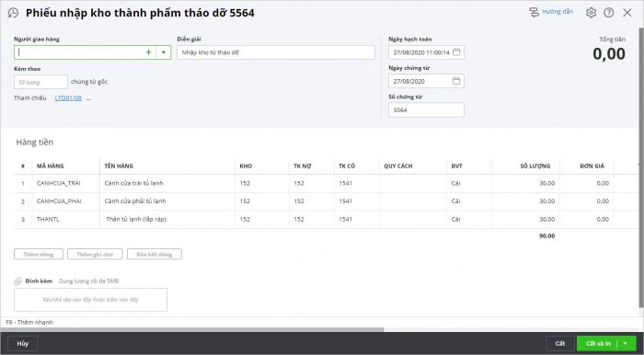Open calendar for Ngày hạch toán
The height and width of the screenshot is (355, 644).
[456, 52]
